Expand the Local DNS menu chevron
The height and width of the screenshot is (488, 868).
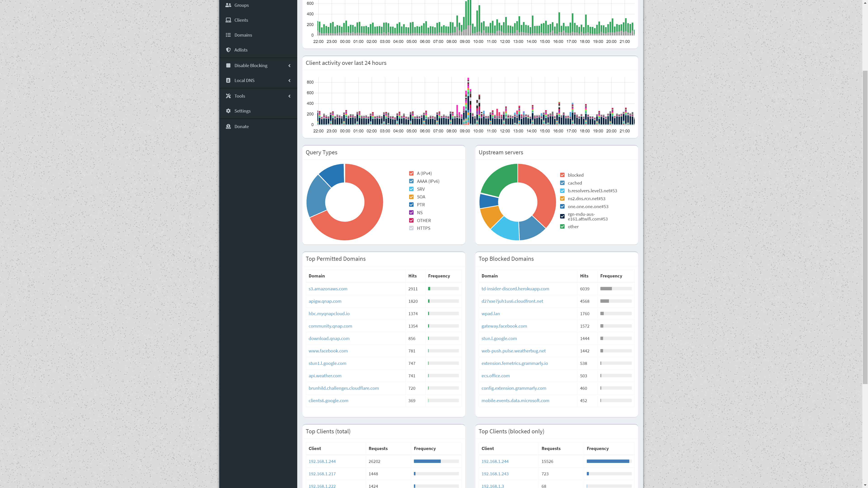289,80
